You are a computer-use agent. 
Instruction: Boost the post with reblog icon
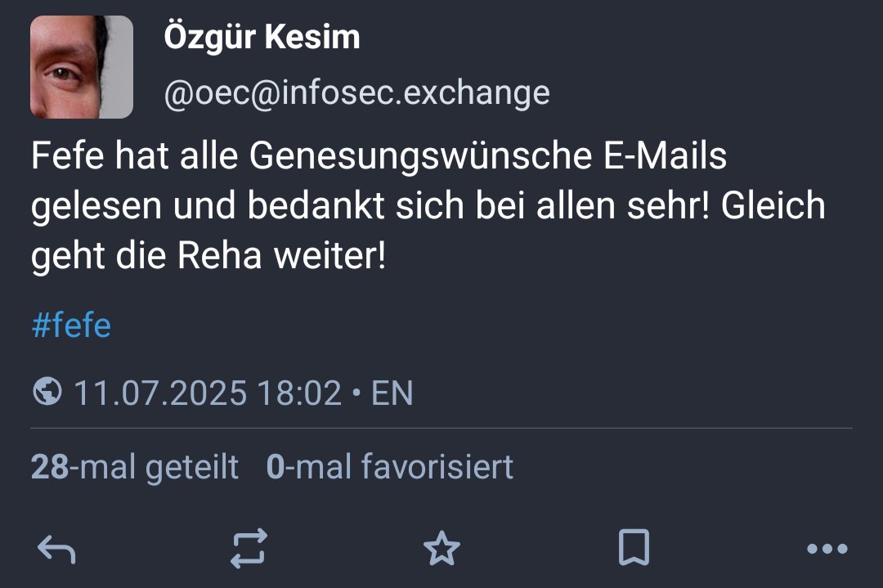point(249,549)
